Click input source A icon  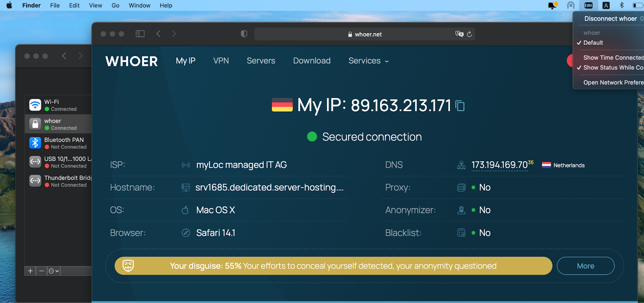pyautogui.click(x=606, y=5)
